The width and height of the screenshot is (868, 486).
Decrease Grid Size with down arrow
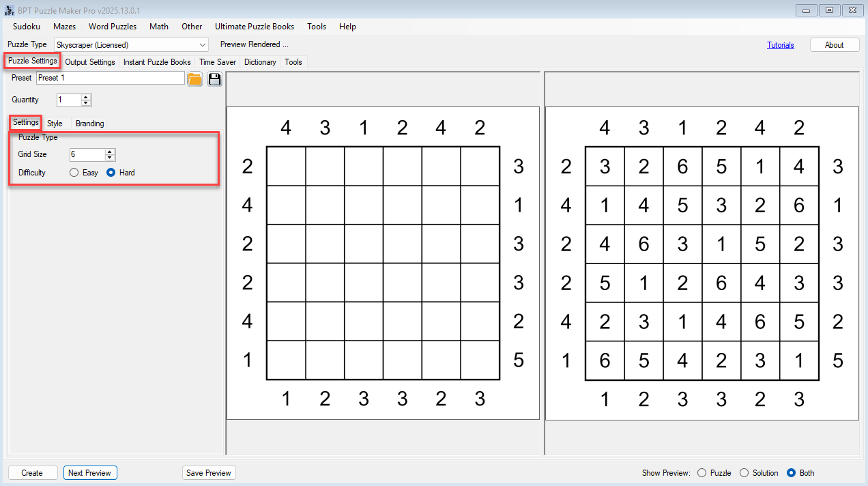click(110, 158)
